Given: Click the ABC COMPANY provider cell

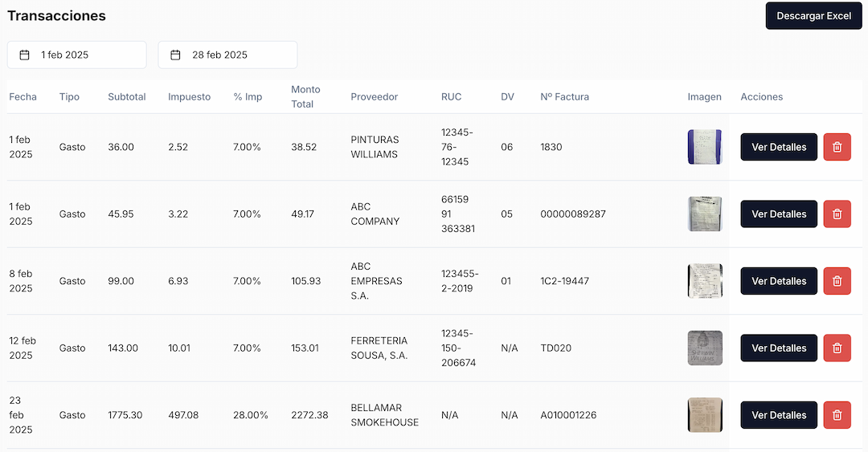Looking at the screenshot, I should 375,214.
